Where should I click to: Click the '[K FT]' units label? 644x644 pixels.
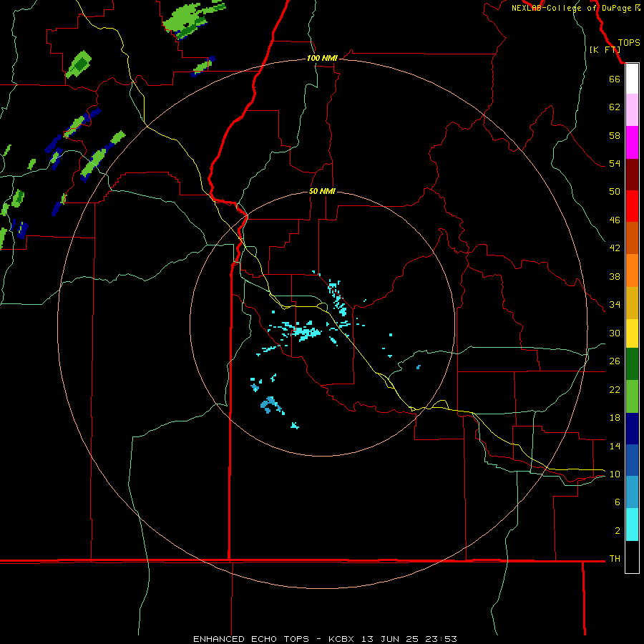(x=605, y=49)
